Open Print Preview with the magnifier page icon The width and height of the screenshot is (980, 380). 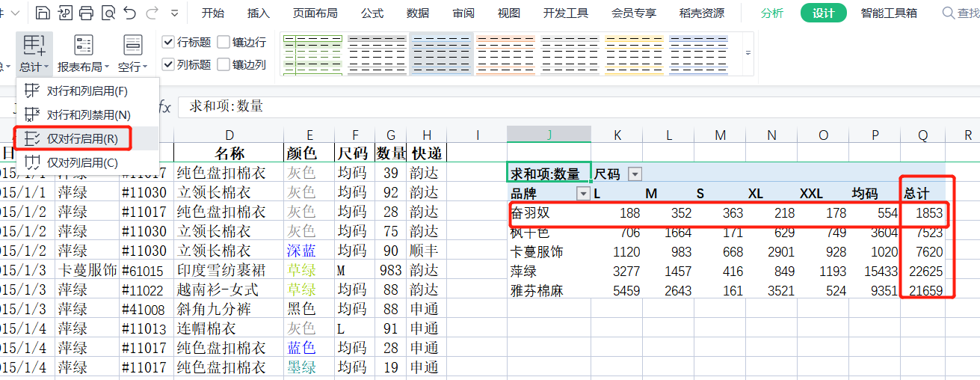[x=108, y=13]
